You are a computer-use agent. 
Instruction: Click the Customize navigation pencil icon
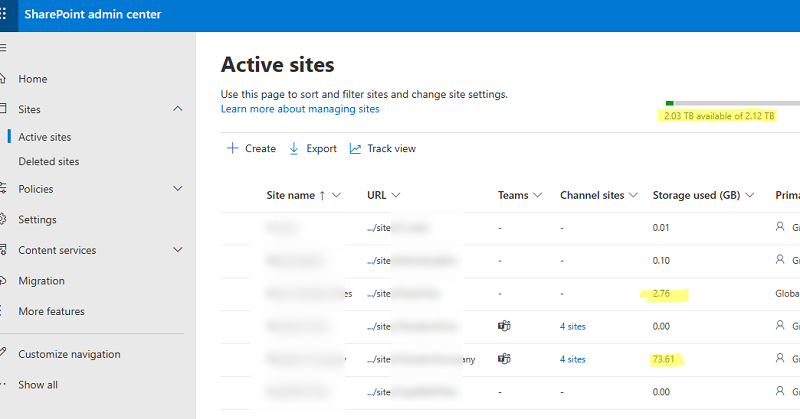[3, 352]
